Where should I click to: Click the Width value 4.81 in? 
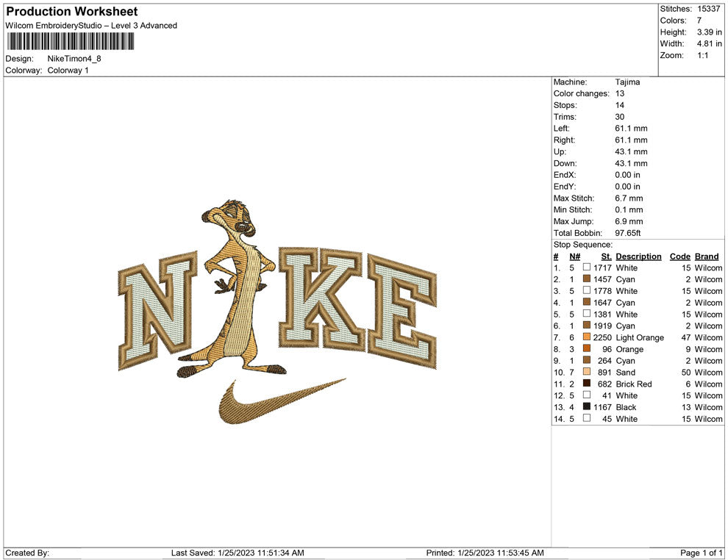[x=710, y=43]
